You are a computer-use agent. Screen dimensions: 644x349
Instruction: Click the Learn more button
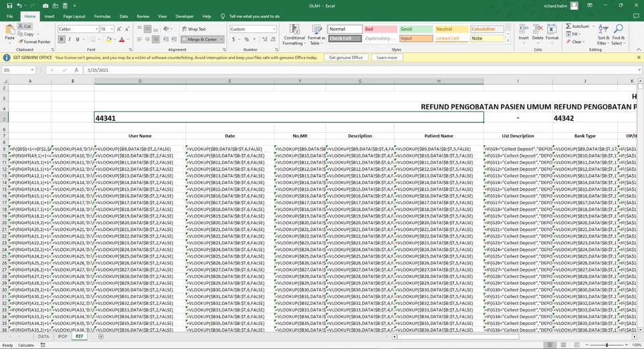(387, 58)
